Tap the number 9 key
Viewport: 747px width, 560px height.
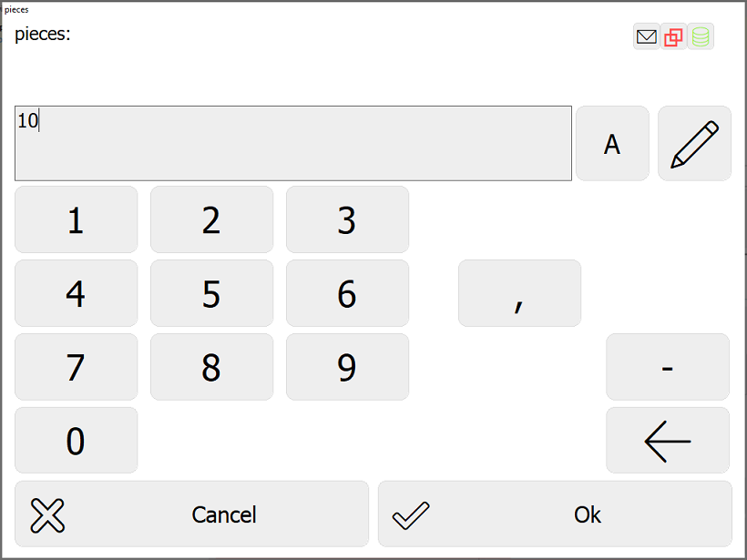click(x=347, y=367)
